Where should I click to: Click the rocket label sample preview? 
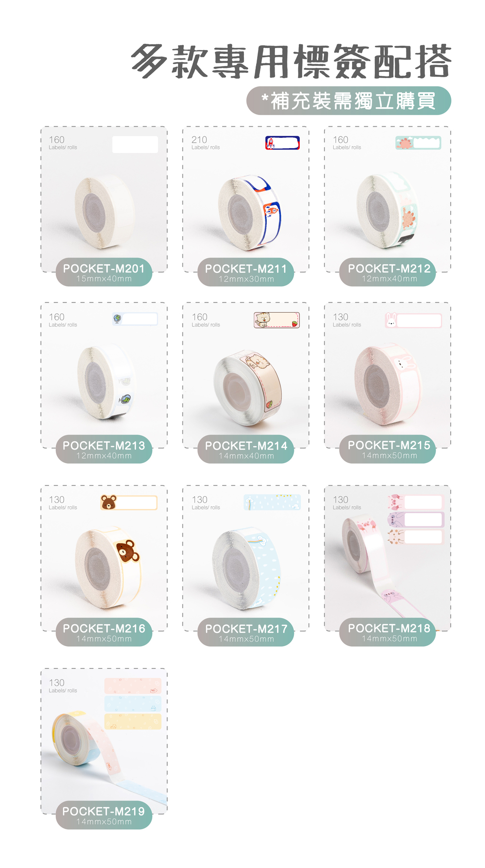(x=282, y=143)
